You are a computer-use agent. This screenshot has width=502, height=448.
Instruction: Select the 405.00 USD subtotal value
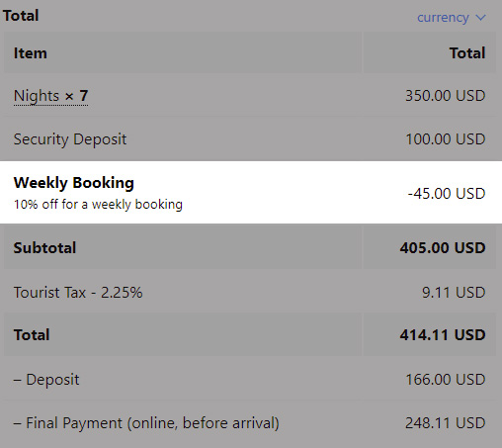(x=443, y=248)
